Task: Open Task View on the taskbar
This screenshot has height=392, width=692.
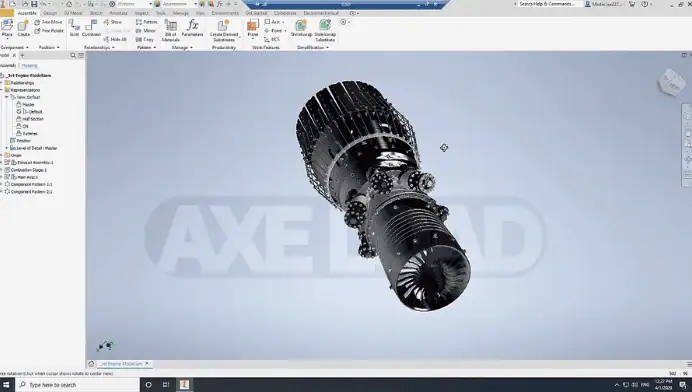Action: (x=166, y=384)
